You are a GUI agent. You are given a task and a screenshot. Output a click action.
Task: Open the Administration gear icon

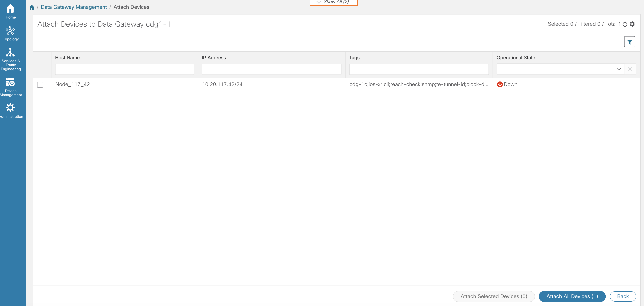pos(10,108)
